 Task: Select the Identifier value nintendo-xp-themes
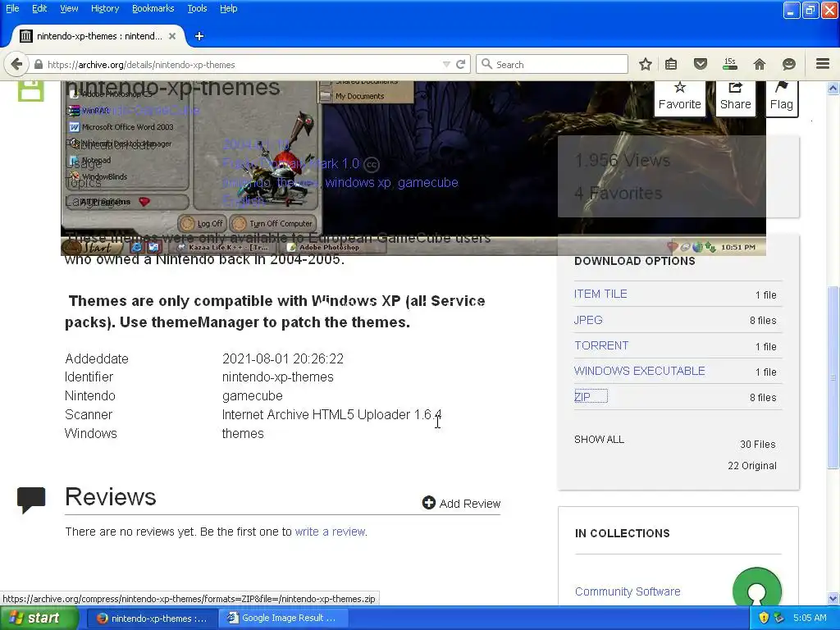(277, 377)
